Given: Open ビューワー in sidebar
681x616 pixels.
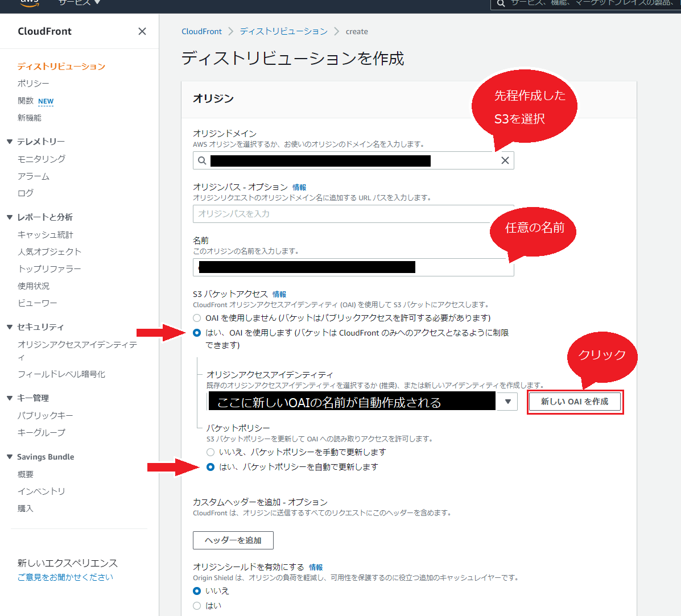Looking at the screenshot, I should 38,303.
